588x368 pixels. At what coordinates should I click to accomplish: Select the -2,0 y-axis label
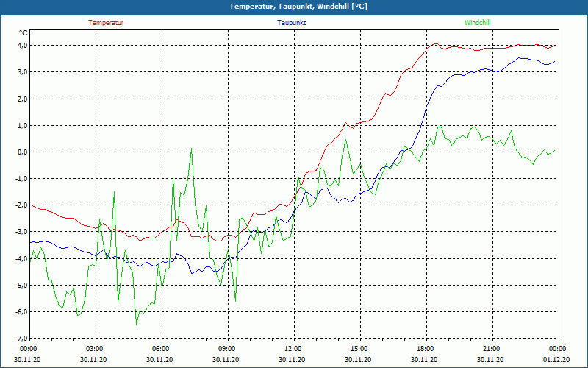[x=21, y=205]
